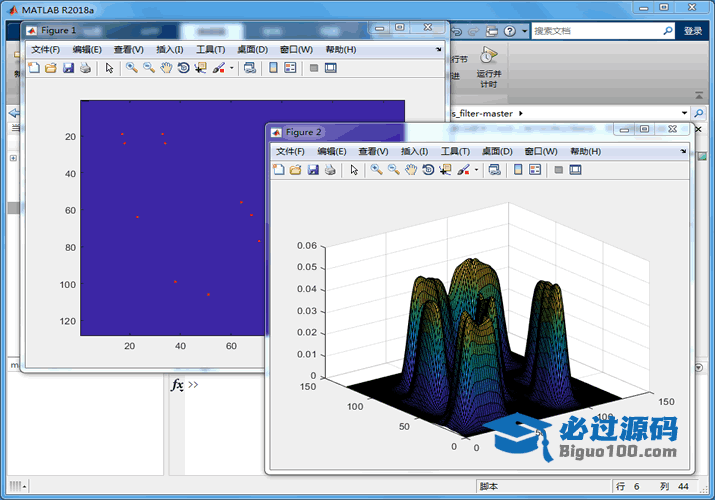Expand Brush tool color dropdown in Figure 2
715x500 pixels.
pos(477,170)
